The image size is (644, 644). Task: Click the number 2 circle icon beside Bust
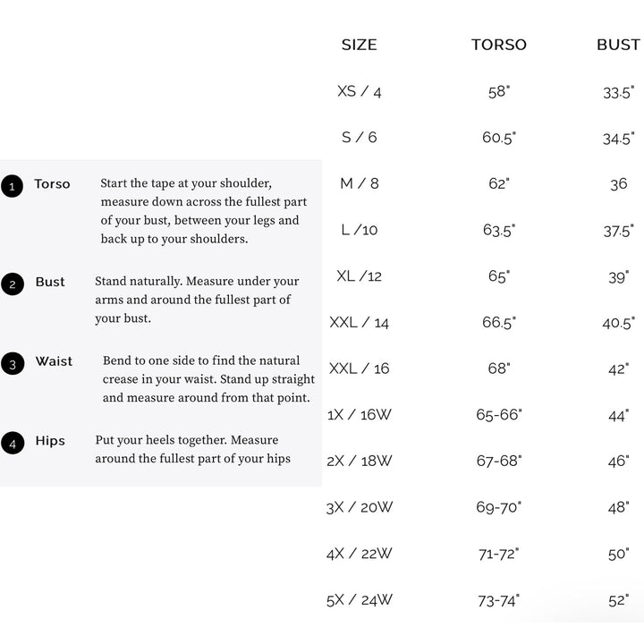13,284
